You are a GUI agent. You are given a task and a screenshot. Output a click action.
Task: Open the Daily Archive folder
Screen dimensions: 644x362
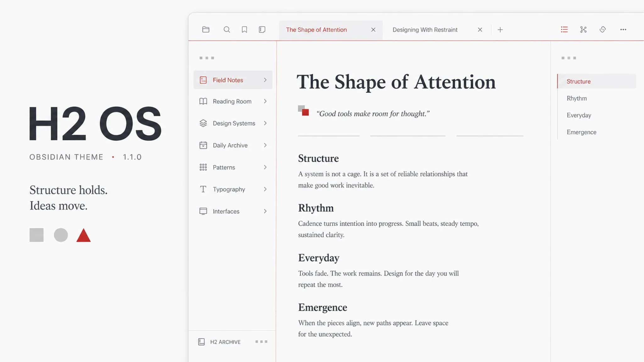click(x=233, y=145)
